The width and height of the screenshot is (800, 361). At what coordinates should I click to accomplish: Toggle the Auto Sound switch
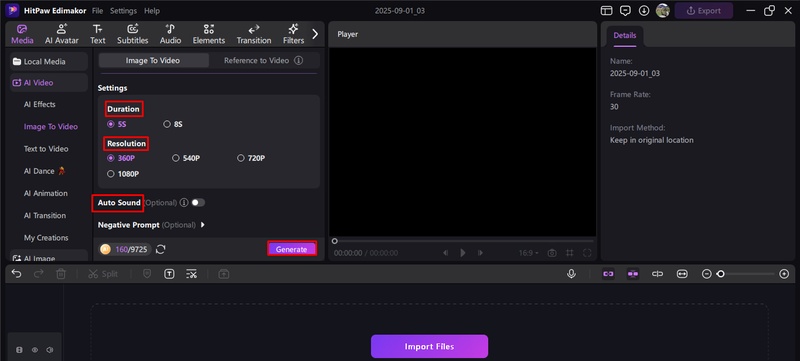198,203
